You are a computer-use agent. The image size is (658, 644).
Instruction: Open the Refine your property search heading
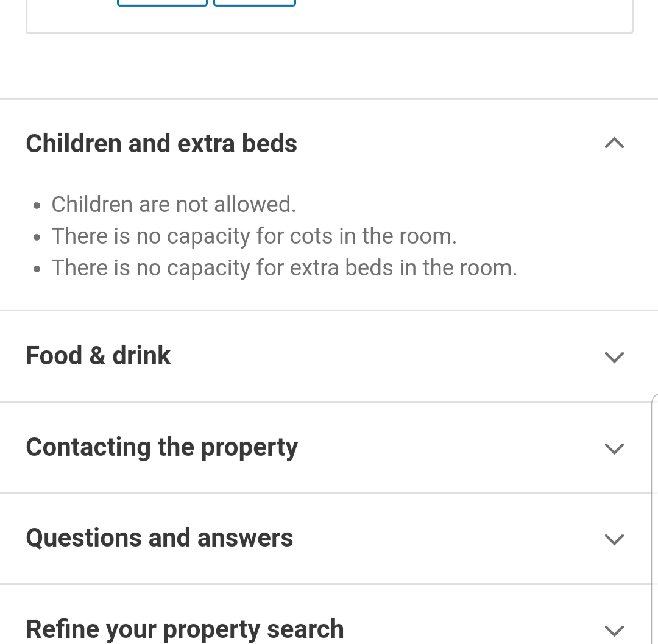(185, 629)
